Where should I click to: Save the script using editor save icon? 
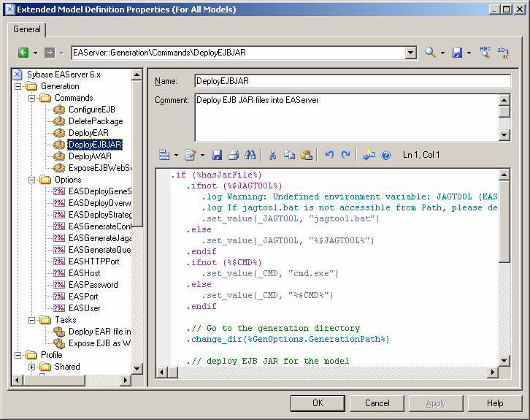click(x=217, y=155)
